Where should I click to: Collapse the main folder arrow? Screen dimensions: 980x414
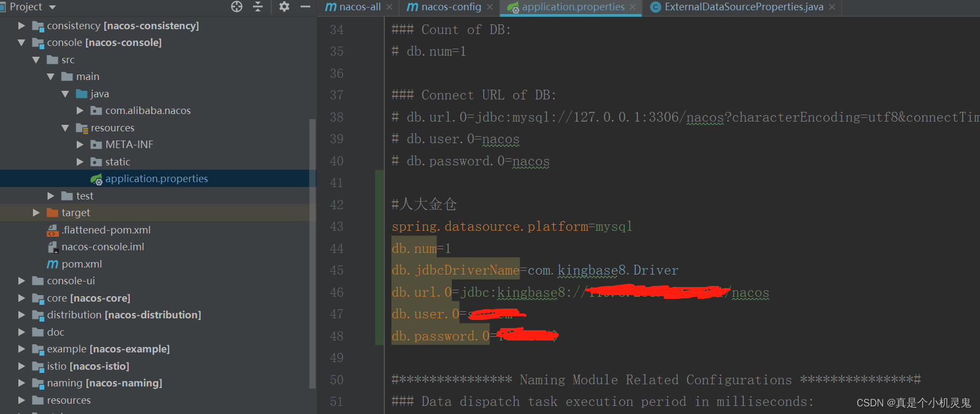pyautogui.click(x=51, y=76)
